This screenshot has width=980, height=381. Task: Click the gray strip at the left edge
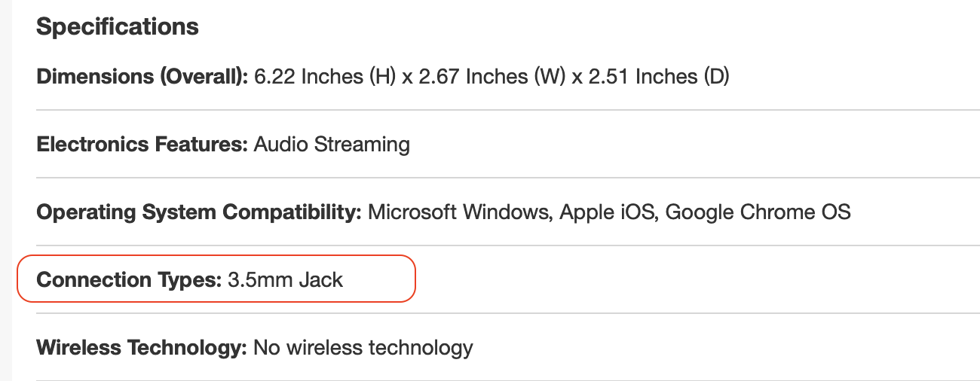[x=5, y=188]
